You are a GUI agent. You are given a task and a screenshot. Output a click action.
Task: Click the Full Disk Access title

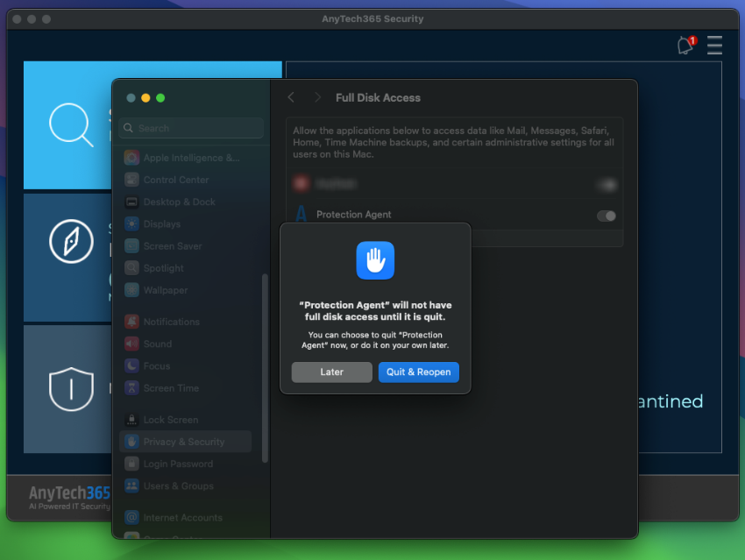coord(379,98)
